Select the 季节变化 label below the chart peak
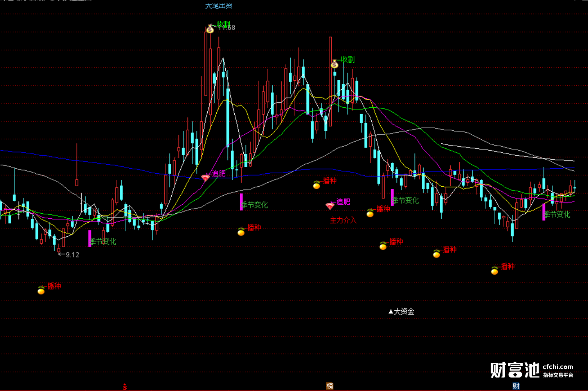This screenshot has height=391, width=588. 255,205
